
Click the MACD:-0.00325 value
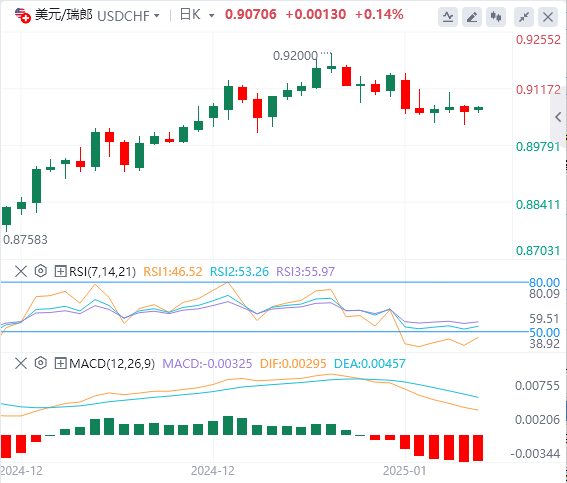click(207, 363)
